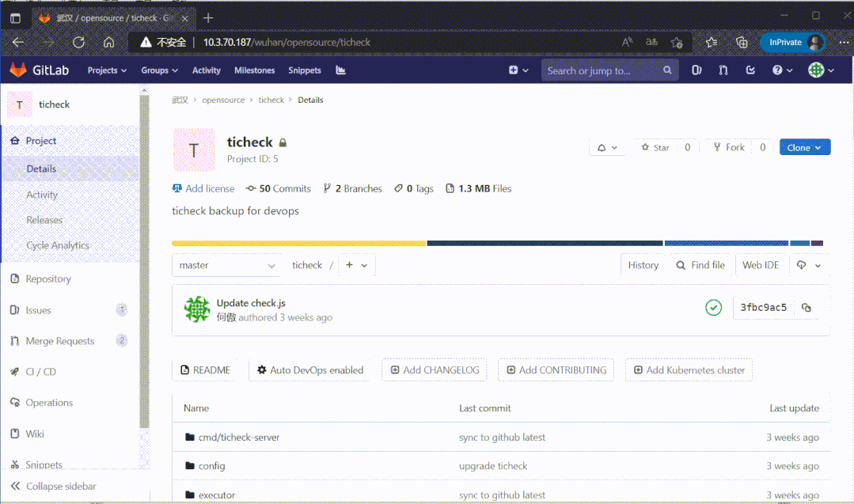Viewport: 854px width, 504px height.
Task: Click the GitLab logo
Action: (40, 70)
